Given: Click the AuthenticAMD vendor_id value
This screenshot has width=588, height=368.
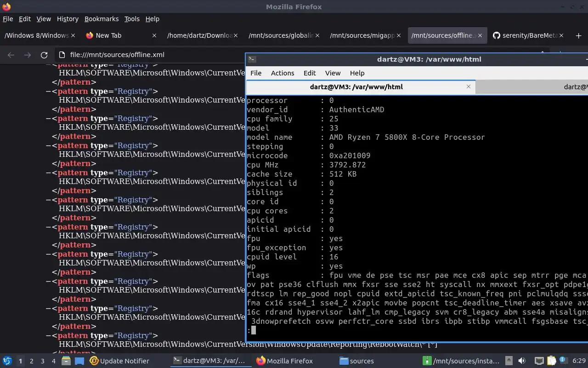Looking at the screenshot, I should click(x=356, y=109).
